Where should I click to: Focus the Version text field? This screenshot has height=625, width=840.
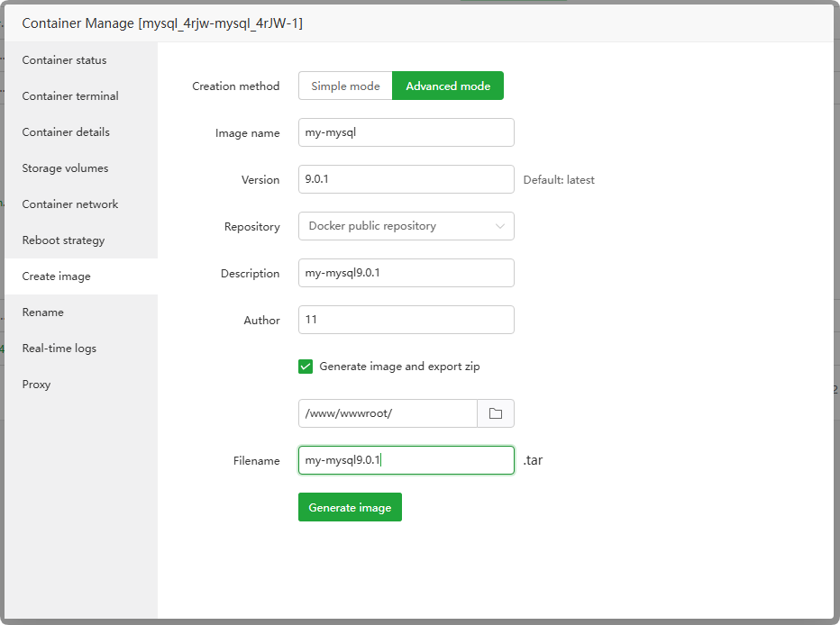(x=406, y=179)
